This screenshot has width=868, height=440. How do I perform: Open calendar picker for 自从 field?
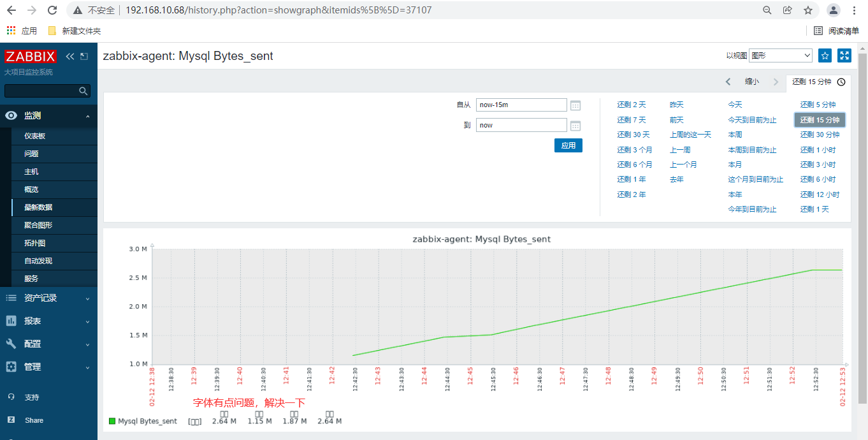(575, 105)
